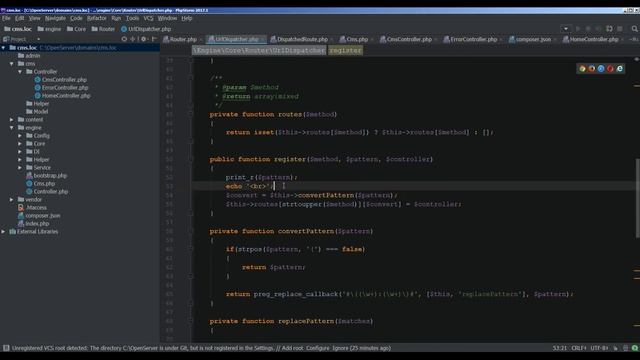Collapse the cms folder in tree
The height and width of the screenshot is (360, 640).
pyautogui.click(x=12, y=64)
